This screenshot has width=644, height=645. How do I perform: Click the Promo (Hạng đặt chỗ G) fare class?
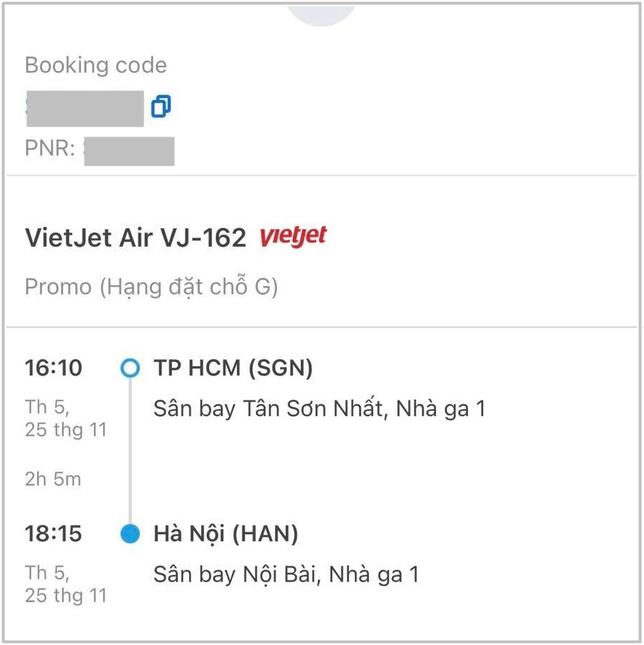(x=151, y=287)
